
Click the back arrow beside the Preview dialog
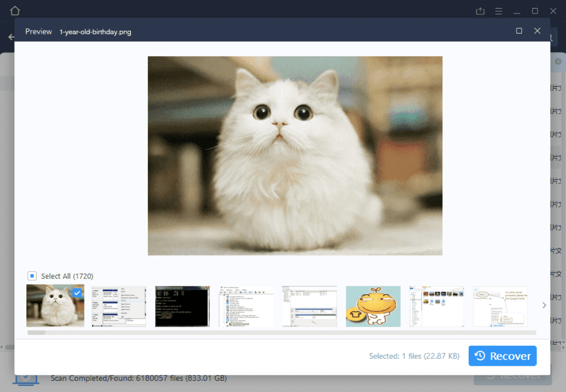click(x=11, y=37)
